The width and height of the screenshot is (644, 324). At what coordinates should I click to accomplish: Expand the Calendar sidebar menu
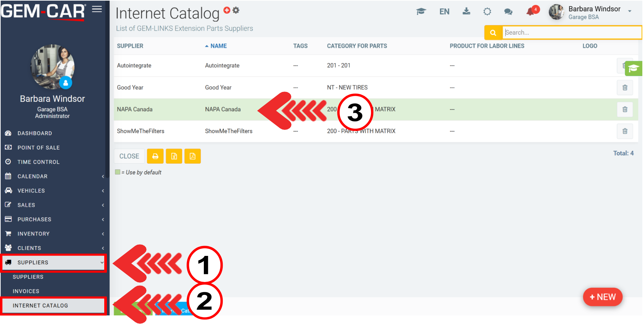click(x=53, y=177)
